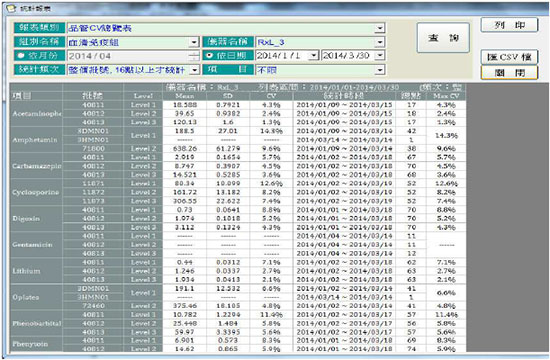550x360 pixels.
Task: Expand the 項目 item filter dropdown
Action: (380, 70)
